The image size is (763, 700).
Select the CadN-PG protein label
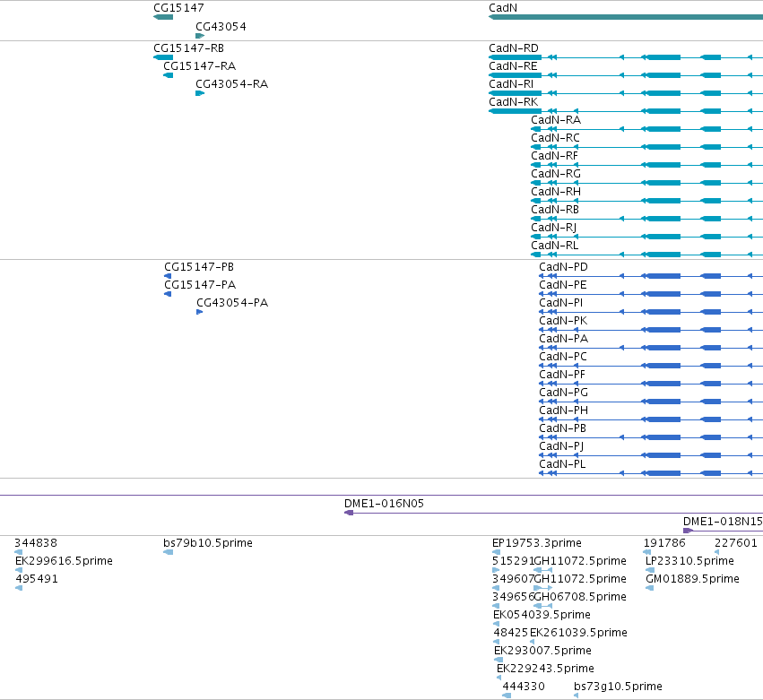point(563,393)
